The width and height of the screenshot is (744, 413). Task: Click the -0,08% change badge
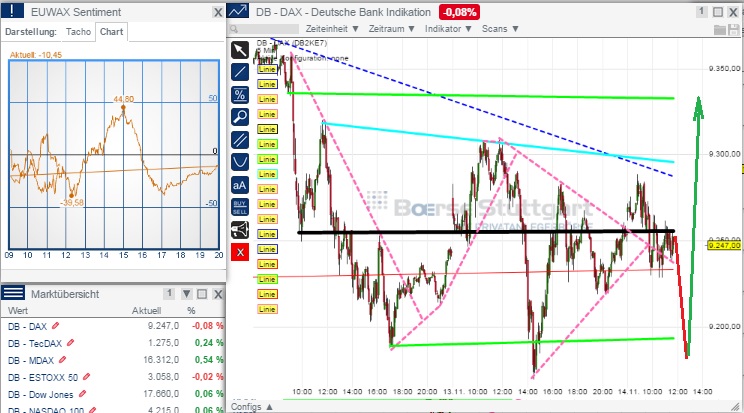(460, 12)
